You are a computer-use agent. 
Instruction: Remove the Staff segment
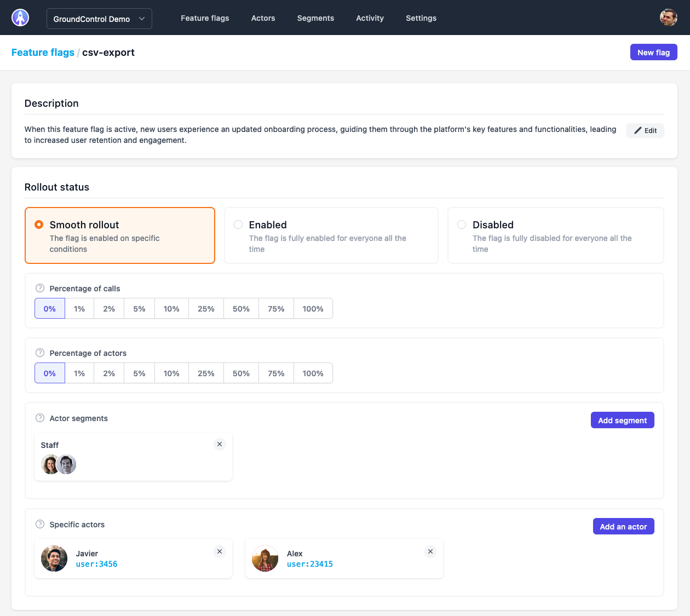(x=219, y=444)
